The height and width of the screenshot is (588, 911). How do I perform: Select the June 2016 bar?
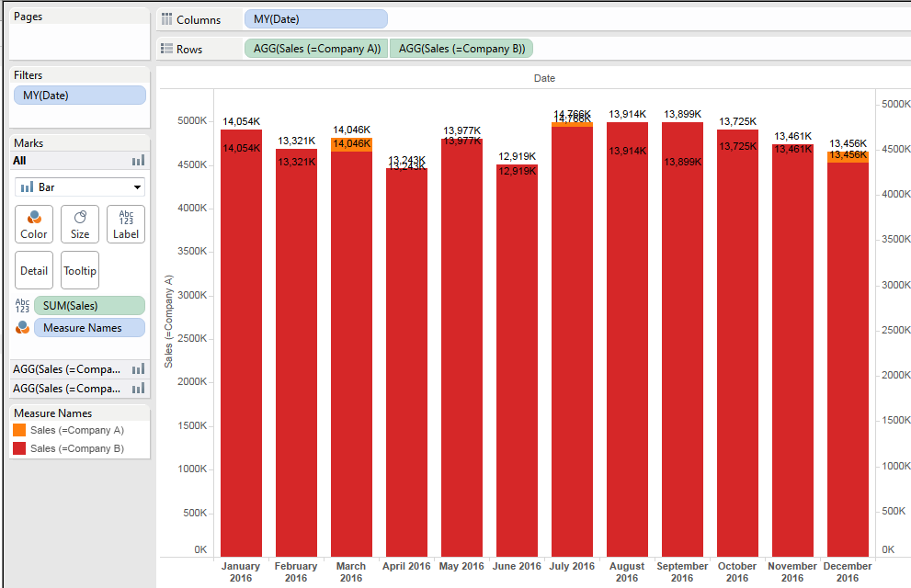[517, 361]
